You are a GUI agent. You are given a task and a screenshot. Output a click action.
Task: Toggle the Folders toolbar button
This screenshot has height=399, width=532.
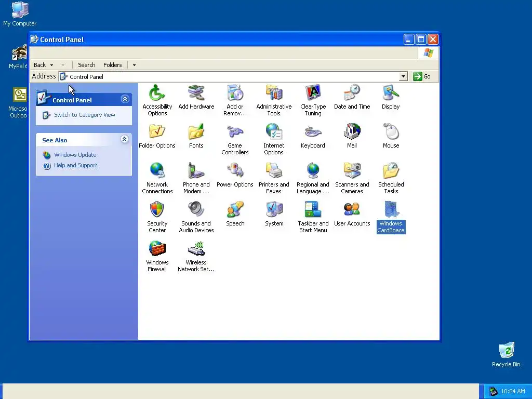tap(112, 65)
